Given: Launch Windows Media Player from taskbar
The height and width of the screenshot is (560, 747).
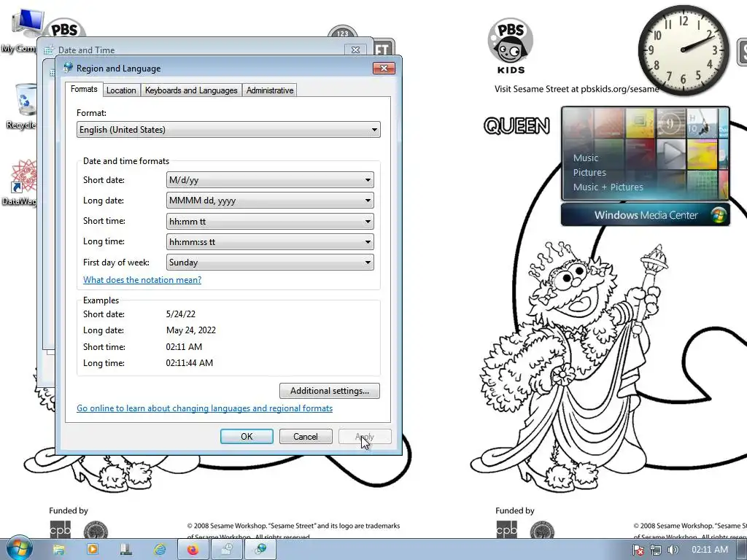Looking at the screenshot, I should coord(93,550).
